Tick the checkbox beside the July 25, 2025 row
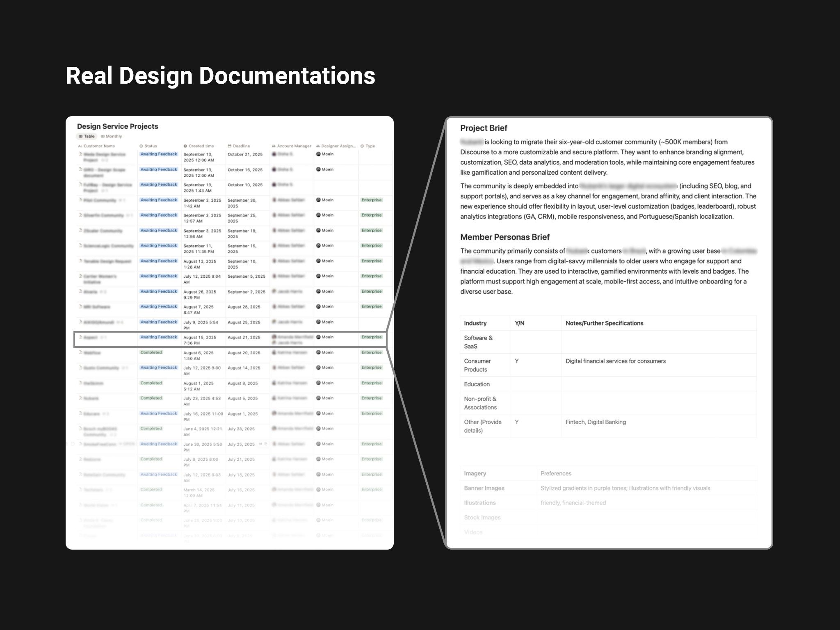Screen dimensions: 840x630 coord(73,444)
